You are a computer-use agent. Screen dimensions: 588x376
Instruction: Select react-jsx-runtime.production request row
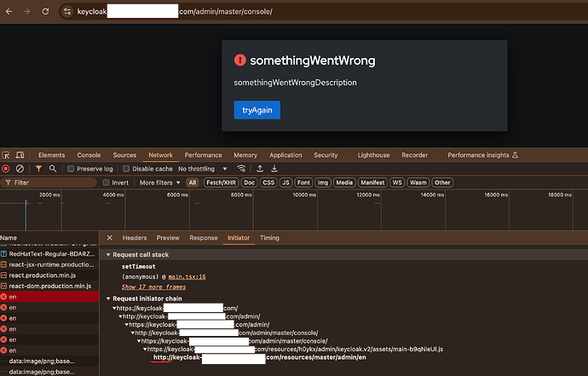(x=49, y=264)
